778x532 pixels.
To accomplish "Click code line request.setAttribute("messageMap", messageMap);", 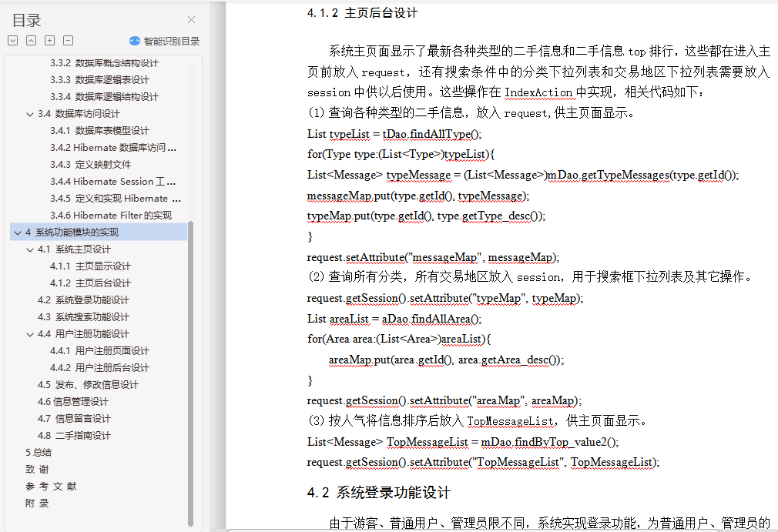I will tap(433, 257).
